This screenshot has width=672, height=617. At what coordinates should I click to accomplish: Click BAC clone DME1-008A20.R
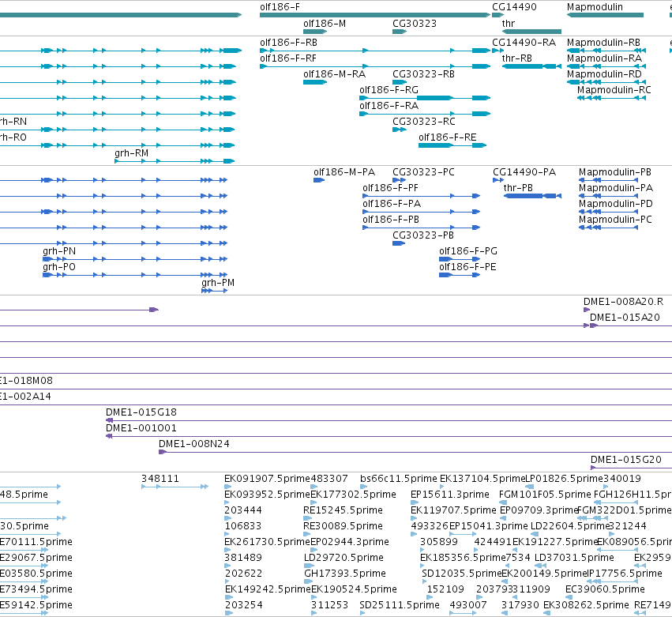[624, 303]
